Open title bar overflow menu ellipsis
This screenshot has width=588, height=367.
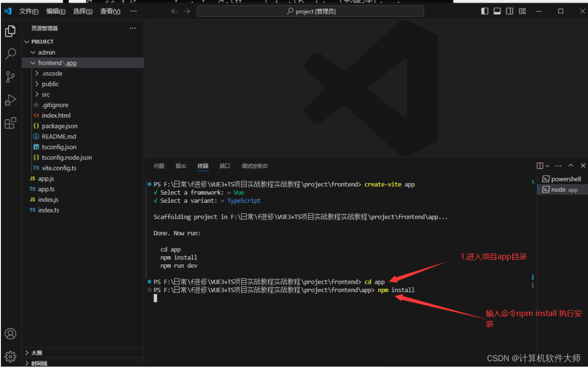[x=134, y=11]
